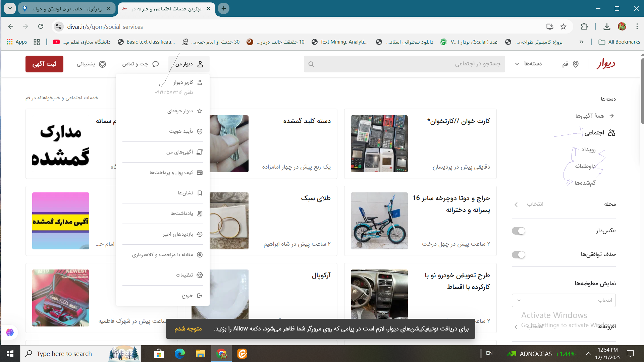This screenshot has height=362, width=644.
Task: Click متوجه شدم in notification banner
Action: point(188,329)
